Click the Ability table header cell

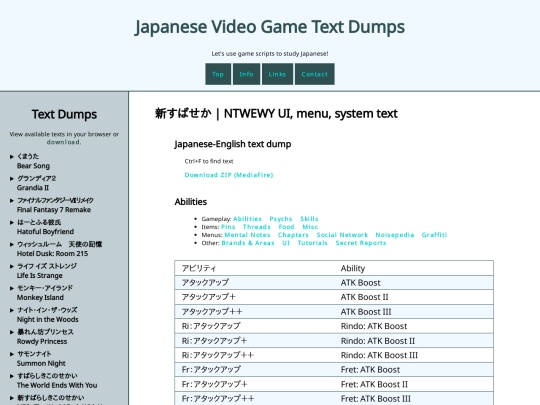coord(414,268)
